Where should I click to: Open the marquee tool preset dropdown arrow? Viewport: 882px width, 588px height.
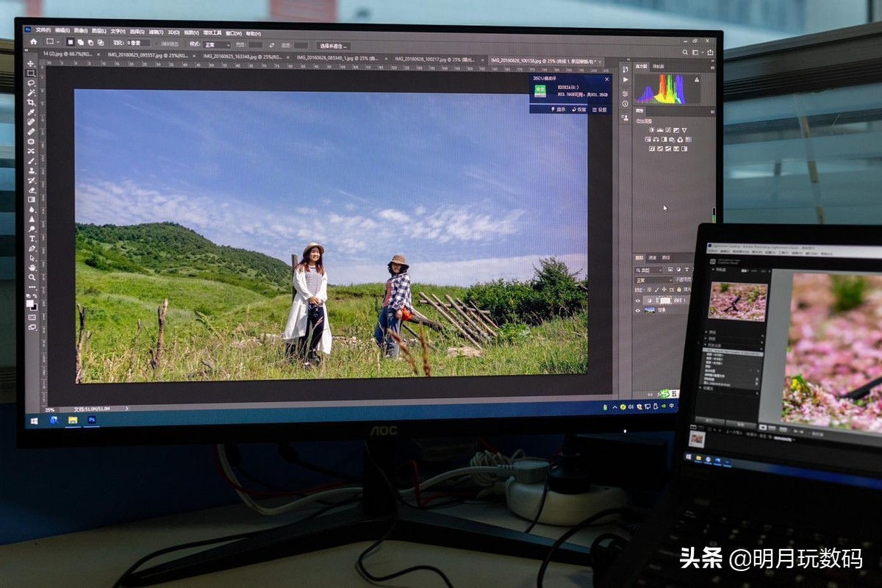pyautogui.click(x=58, y=43)
